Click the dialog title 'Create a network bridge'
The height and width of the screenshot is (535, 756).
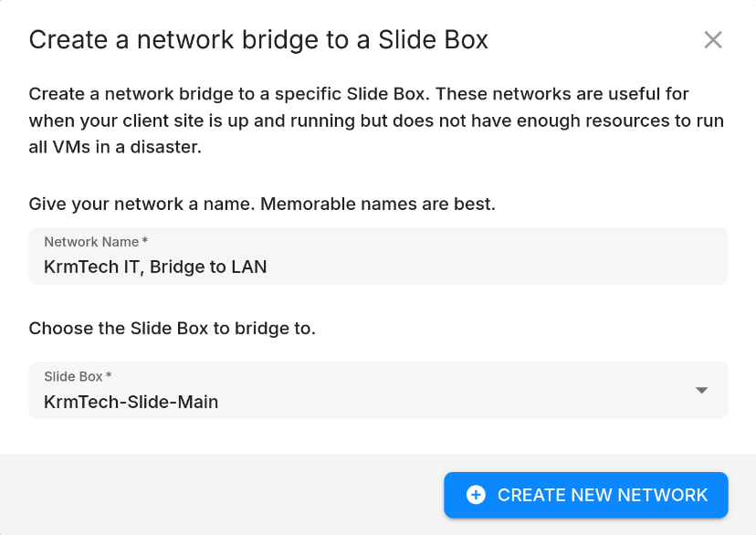coord(258,40)
